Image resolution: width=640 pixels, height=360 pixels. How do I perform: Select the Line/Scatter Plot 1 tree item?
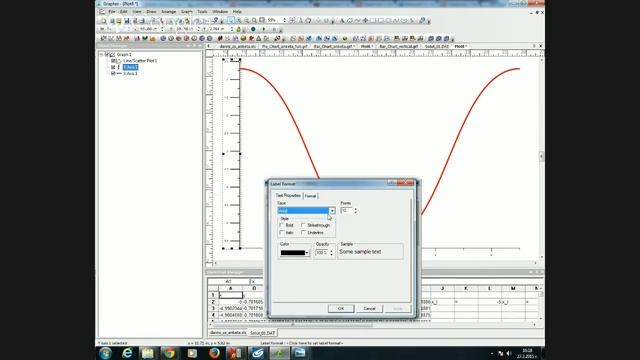140,61
